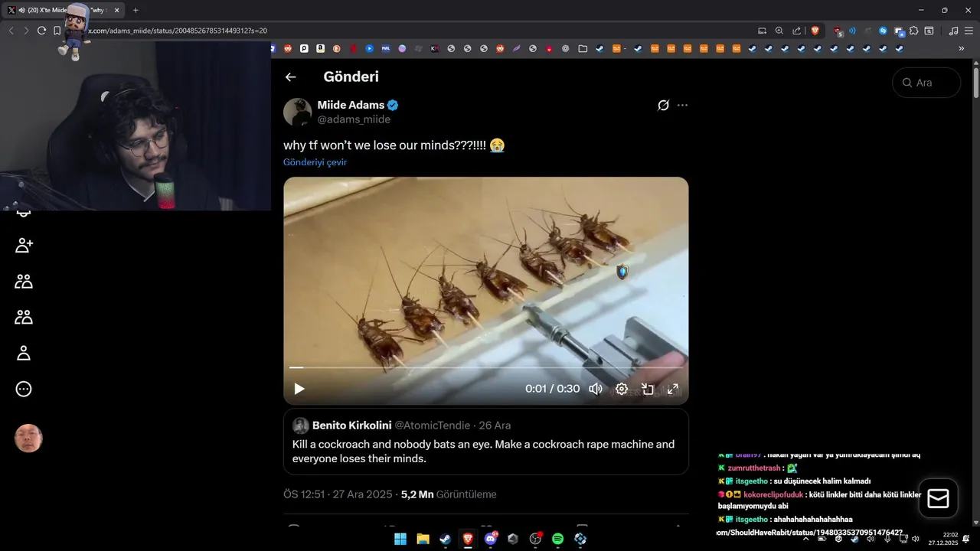Screen dimensions: 980x551
Task: Open the profile person sidebar icon
Action: [24, 353]
